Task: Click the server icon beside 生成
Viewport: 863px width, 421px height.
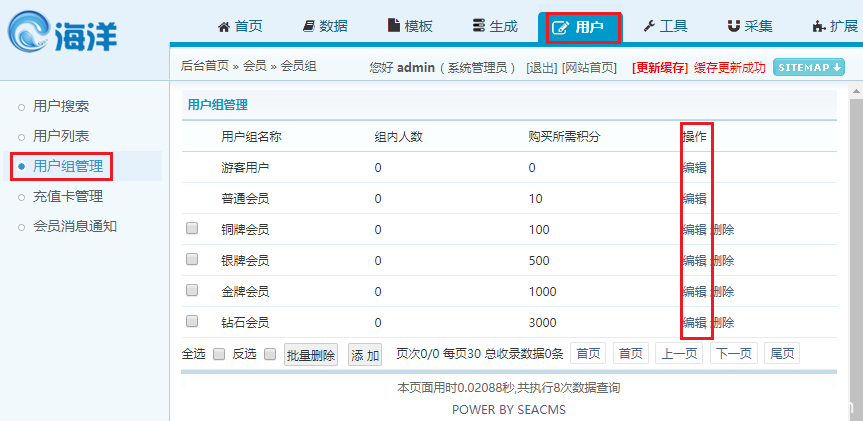Action: (x=479, y=27)
